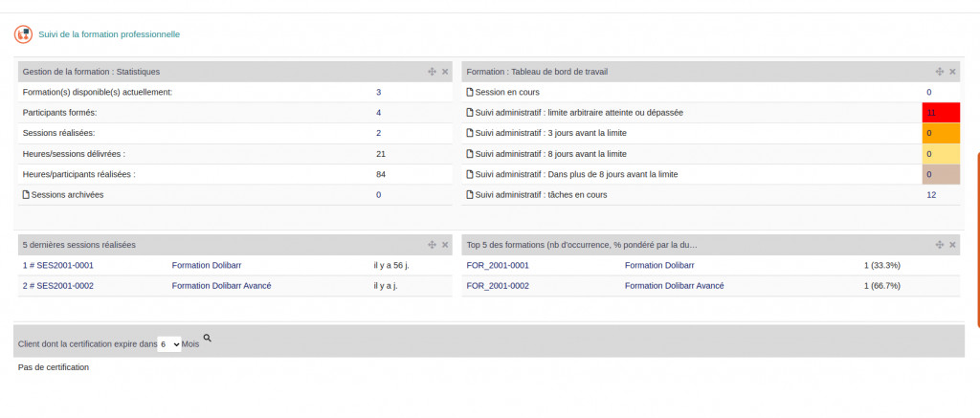Click the search magnifier icon next to Mois

pyautogui.click(x=208, y=339)
